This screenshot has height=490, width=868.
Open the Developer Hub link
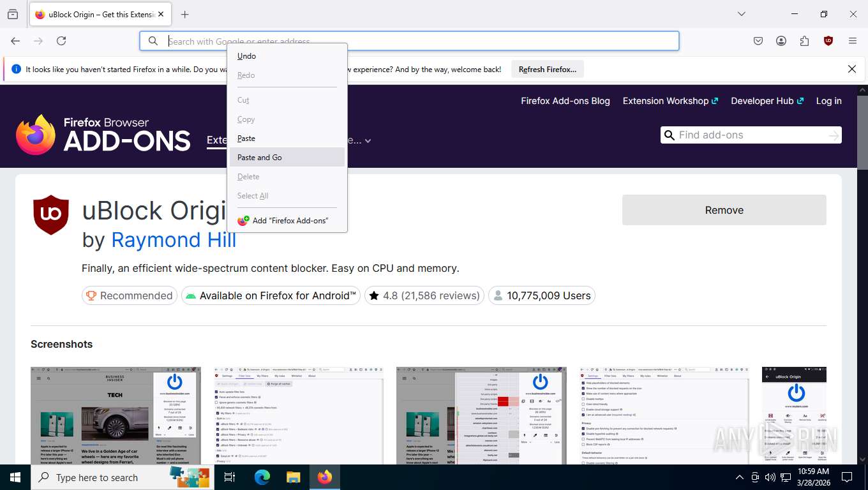point(767,101)
